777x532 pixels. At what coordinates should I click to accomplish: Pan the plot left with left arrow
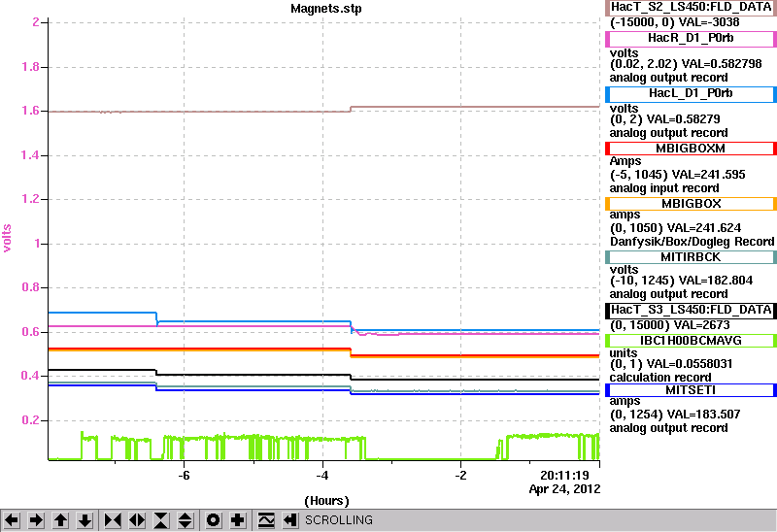(x=12, y=520)
